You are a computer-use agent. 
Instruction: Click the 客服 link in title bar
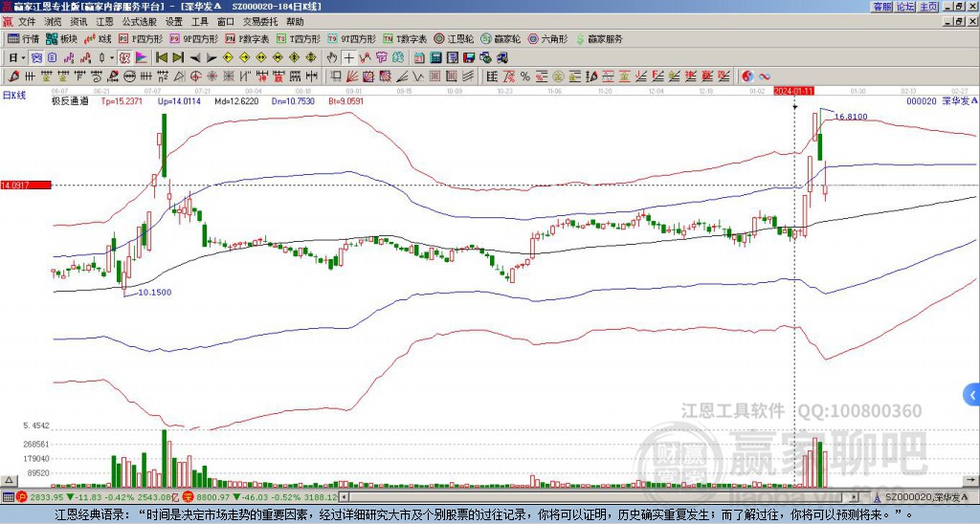(x=882, y=7)
